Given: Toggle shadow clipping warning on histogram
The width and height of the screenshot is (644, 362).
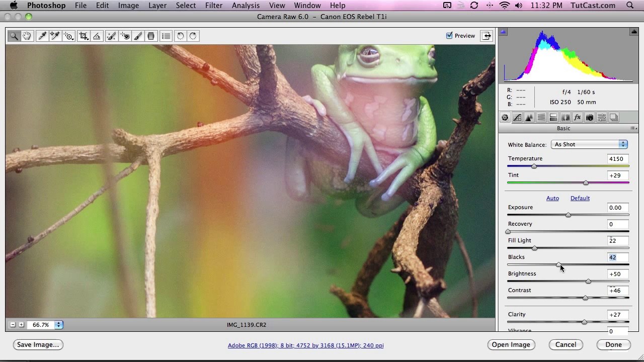Looking at the screenshot, I should click(x=503, y=32).
